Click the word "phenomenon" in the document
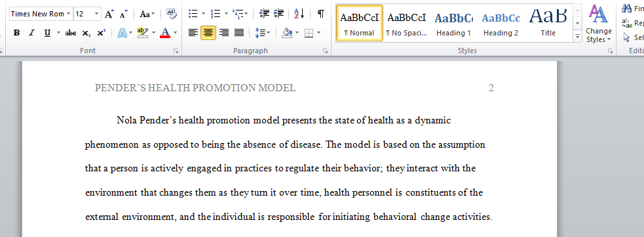The image size is (644, 237). pyautogui.click(x=112, y=145)
